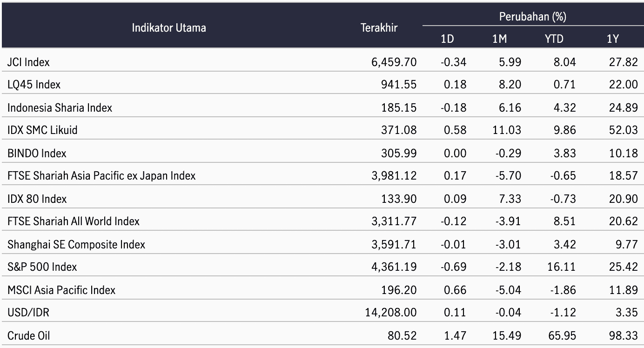Click the LQ45 Index row label
This screenshot has height=348, width=644.
(x=34, y=85)
